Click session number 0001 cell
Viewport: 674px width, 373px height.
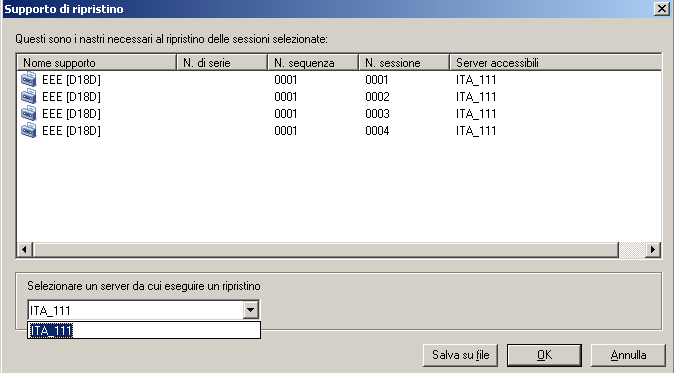pos(377,80)
